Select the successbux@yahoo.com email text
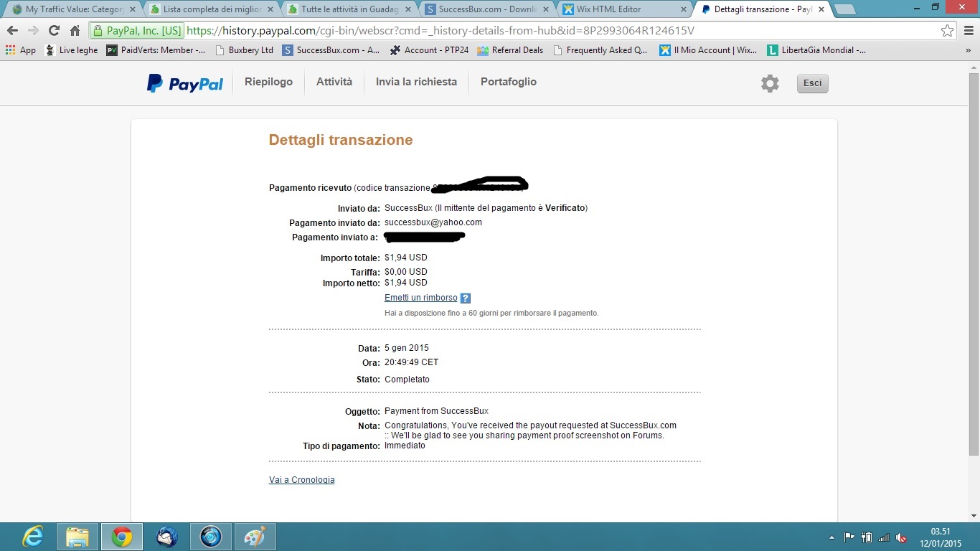Viewport: 980px width, 551px height. (x=433, y=222)
